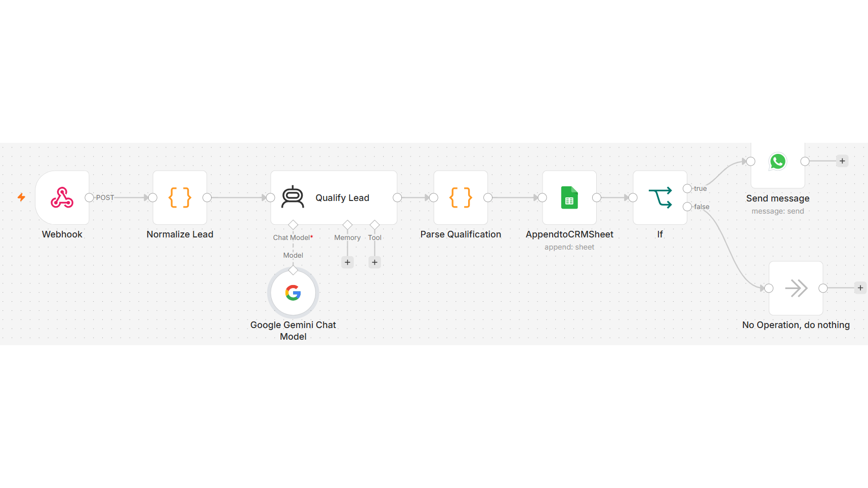Add node after No Operation
The height and width of the screenshot is (488, 868).
[860, 288]
